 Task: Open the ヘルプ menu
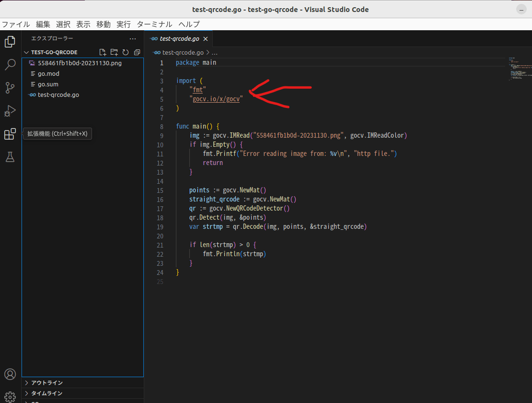(x=189, y=24)
